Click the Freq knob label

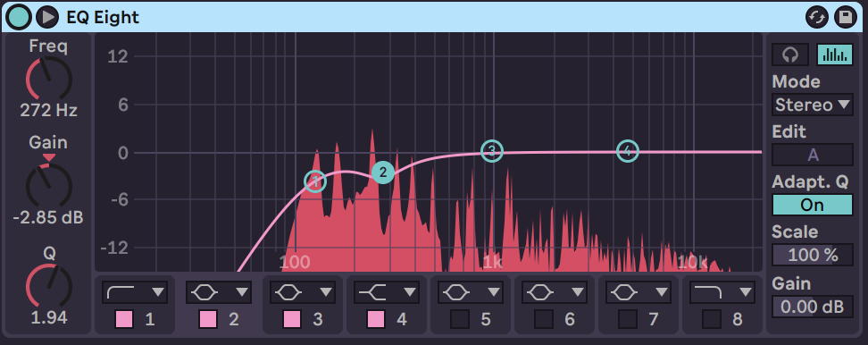(x=49, y=46)
